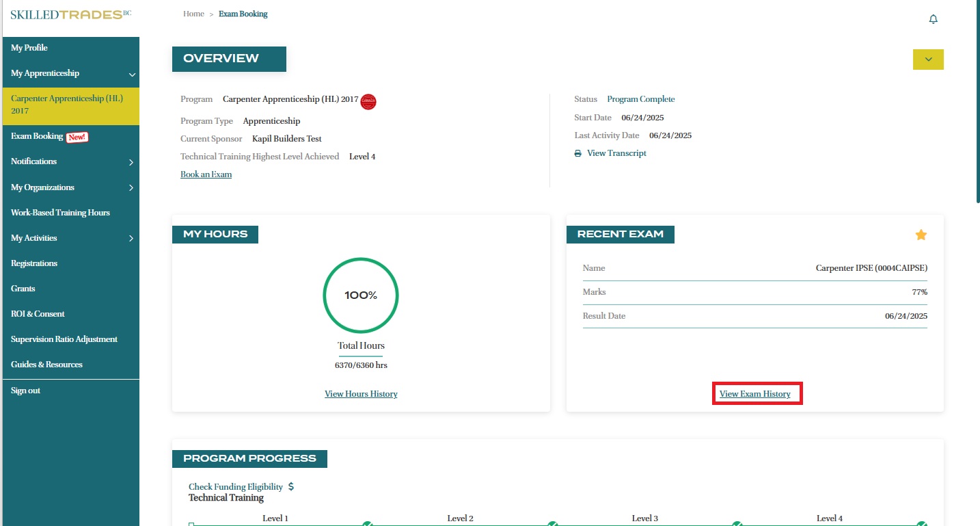
Task: Click the printer icon beside View Transcript
Action: (578, 154)
